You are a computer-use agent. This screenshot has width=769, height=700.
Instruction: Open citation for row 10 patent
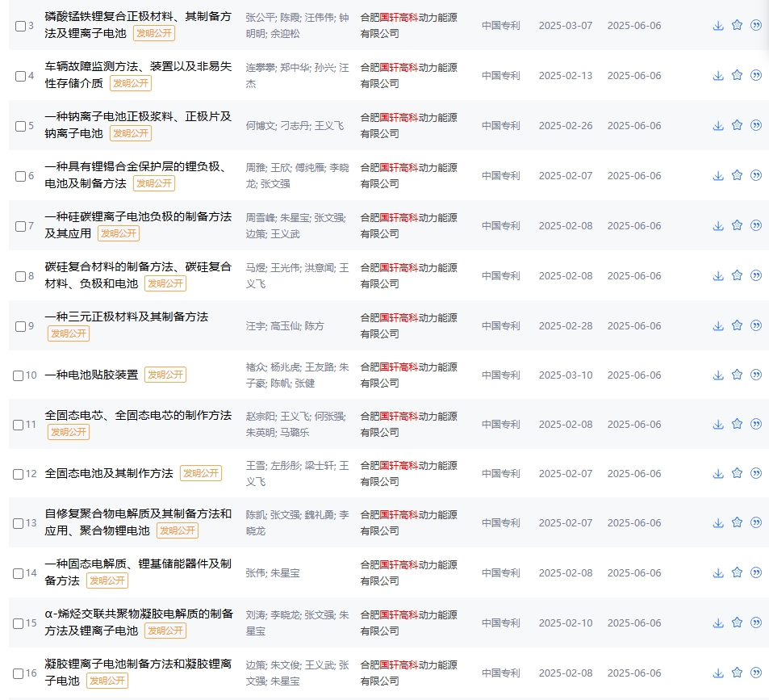[756, 375]
